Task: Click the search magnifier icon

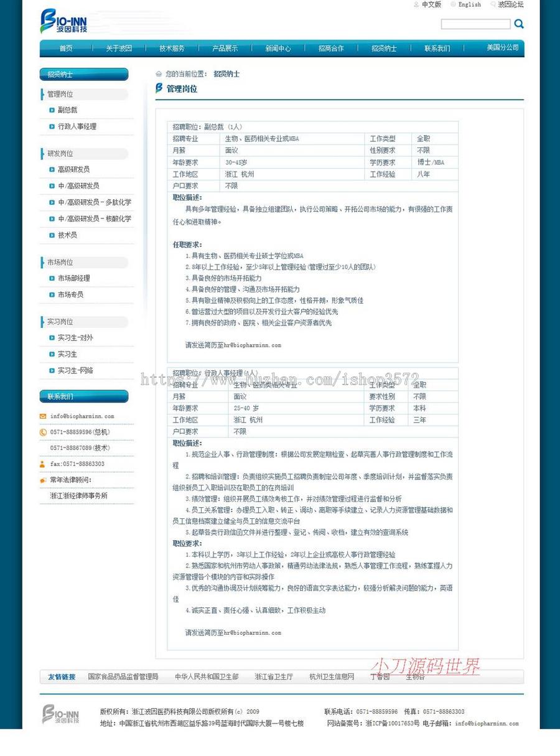Action: (519, 24)
